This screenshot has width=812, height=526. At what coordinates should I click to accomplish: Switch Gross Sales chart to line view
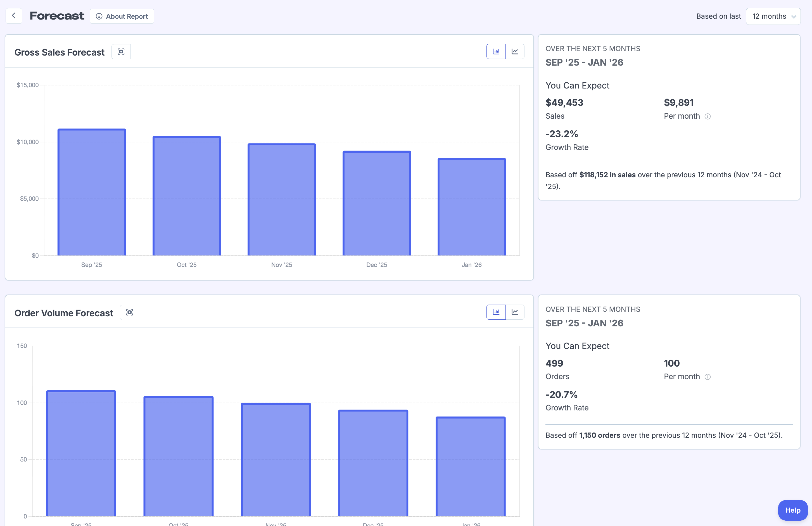(x=514, y=51)
